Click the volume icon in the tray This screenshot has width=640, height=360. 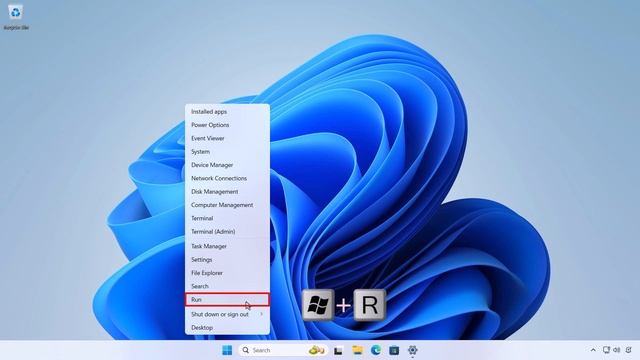(617, 350)
